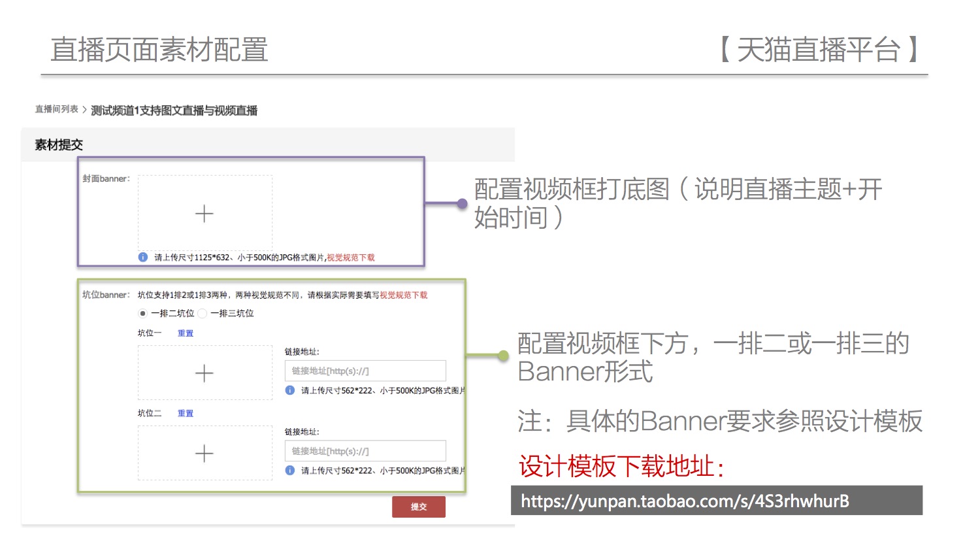Click the info icon under 坑位一 link field
The height and width of the screenshot is (551, 980).
click(x=290, y=390)
